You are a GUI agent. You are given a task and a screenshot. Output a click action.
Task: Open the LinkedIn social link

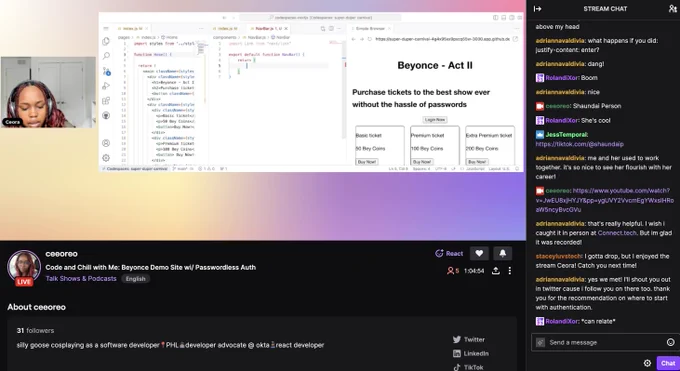[471, 353]
